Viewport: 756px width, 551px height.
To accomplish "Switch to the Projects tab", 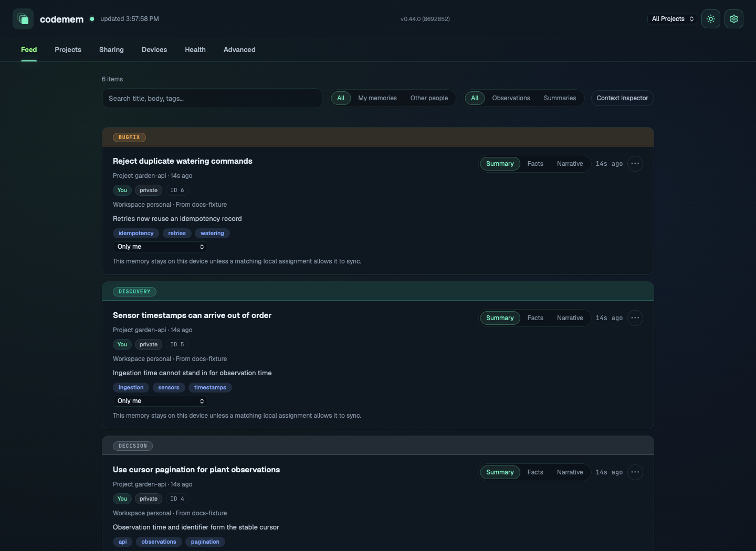I will [x=68, y=50].
